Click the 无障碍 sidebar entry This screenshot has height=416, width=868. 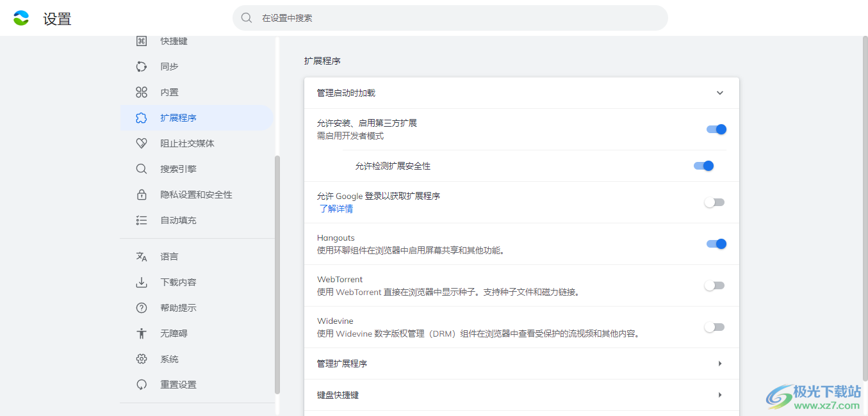[x=174, y=333]
